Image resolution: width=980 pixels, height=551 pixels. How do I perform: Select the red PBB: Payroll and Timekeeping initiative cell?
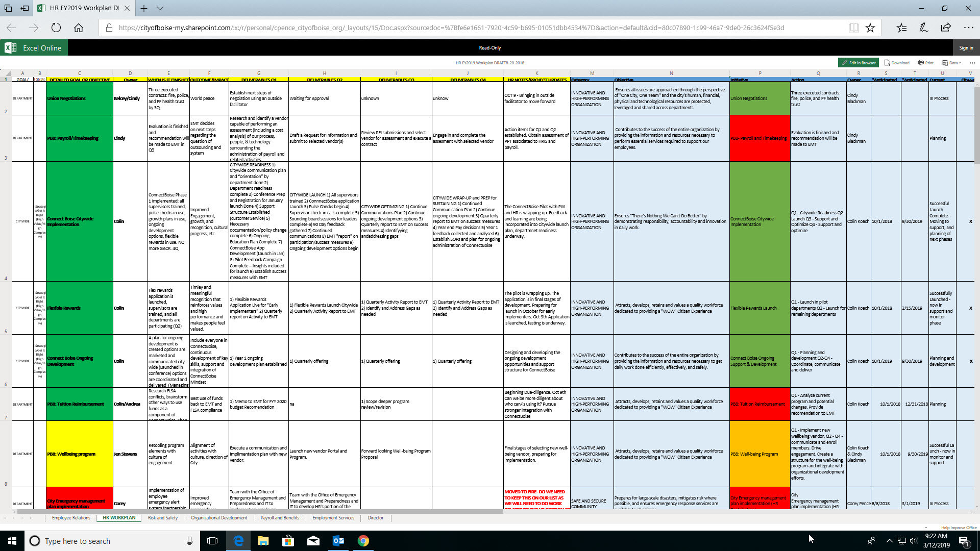[759, 138]
